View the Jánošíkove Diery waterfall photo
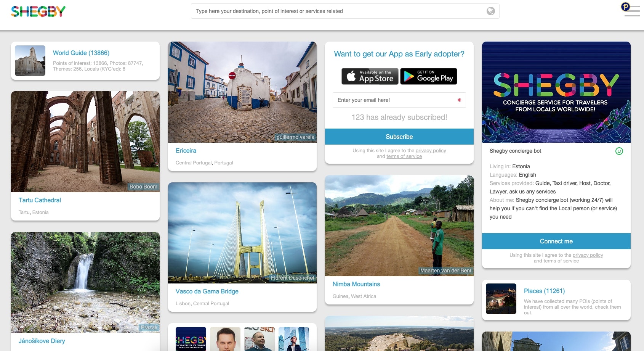This screenshot has height=351, width=644. point(85,282)
